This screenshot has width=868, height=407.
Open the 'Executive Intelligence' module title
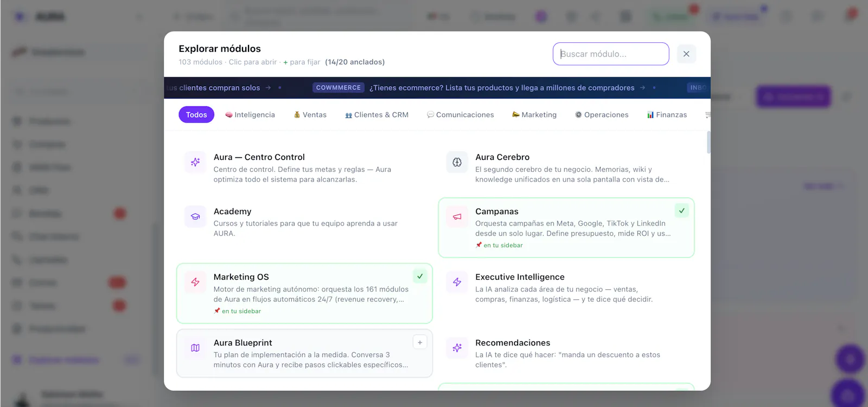(520, 277)
